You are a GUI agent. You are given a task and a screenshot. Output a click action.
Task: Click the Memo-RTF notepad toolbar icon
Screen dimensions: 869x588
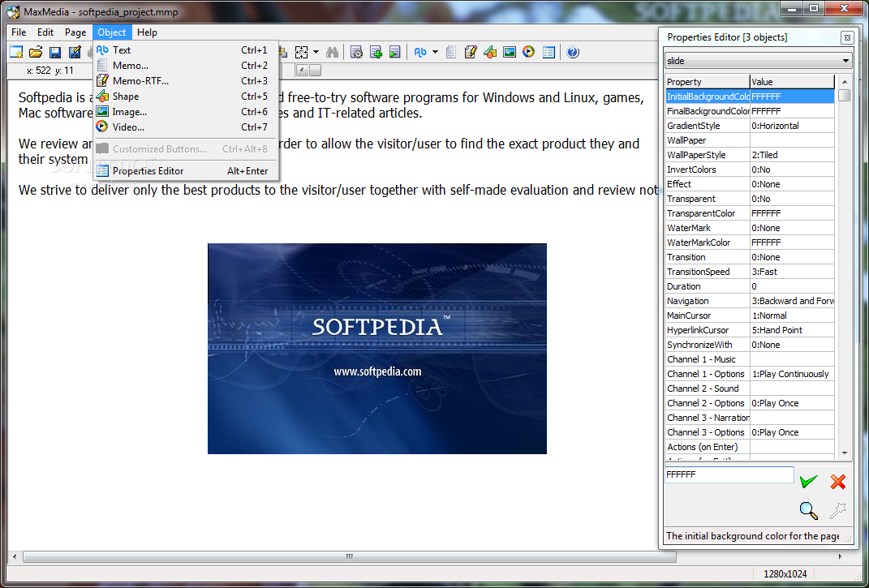tap(471, 52)
